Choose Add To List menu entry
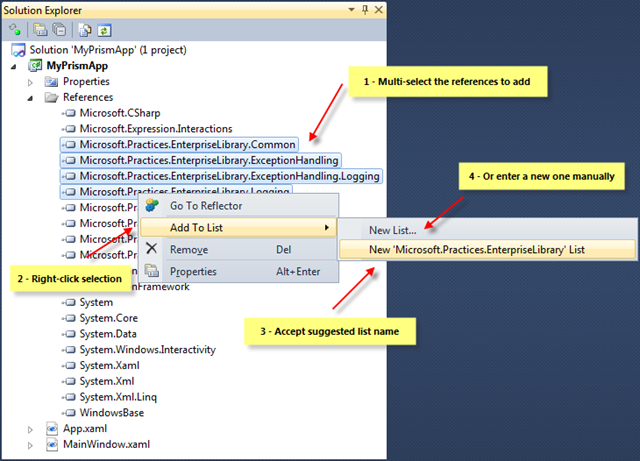Image resolution: width=640 pixels, height=461 pixels. (x=238, y=227)
